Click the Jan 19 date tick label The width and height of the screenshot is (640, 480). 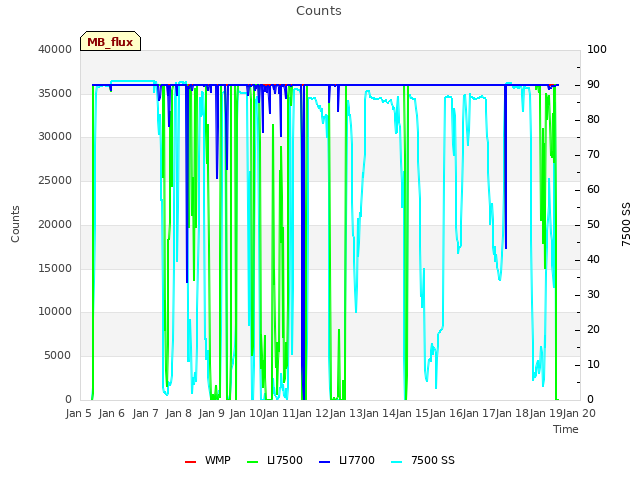[x=546, y=413]
